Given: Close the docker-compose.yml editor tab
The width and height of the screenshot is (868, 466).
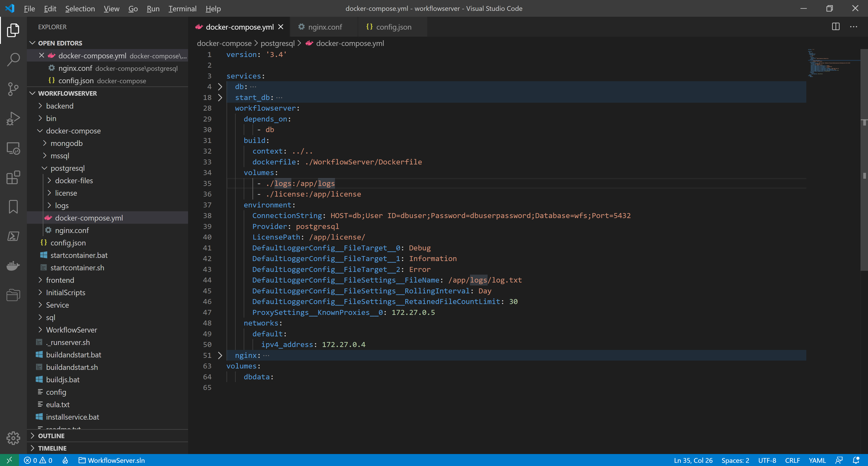Looking at the screenshot, I should click(281, 27).
